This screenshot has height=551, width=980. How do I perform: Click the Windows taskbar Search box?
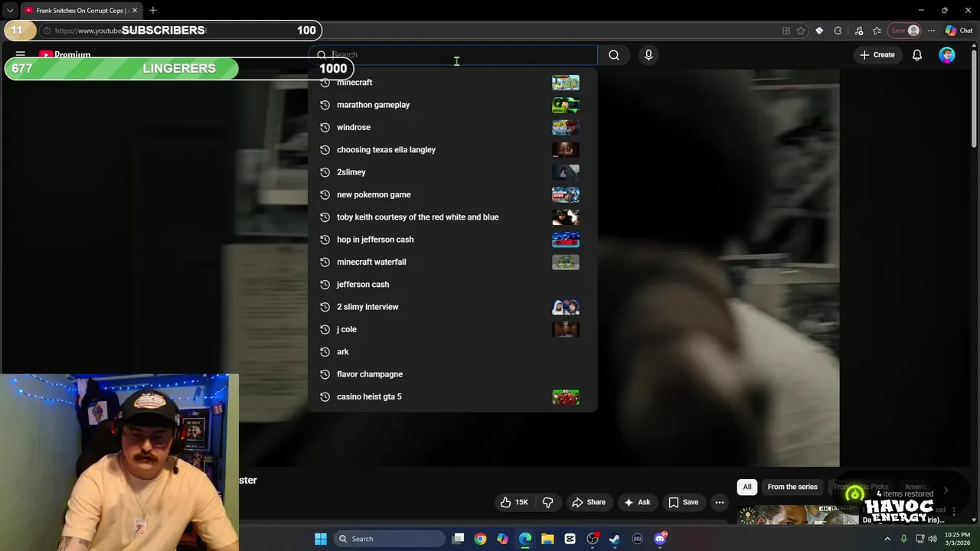point(388,539)
